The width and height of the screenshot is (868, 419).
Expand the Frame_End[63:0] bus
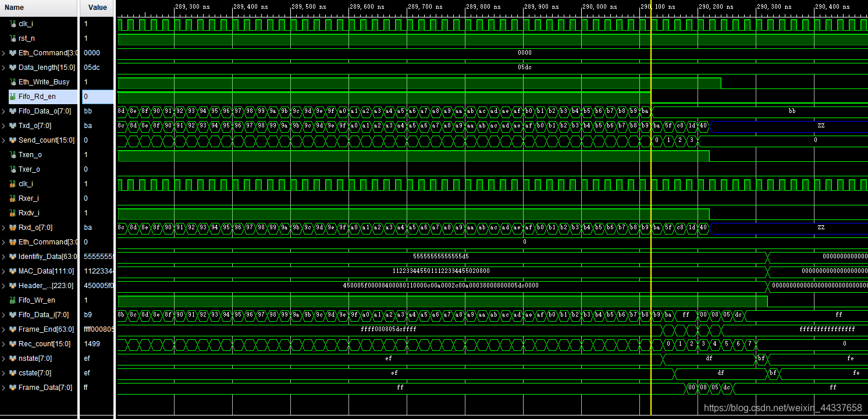[4, 329]
